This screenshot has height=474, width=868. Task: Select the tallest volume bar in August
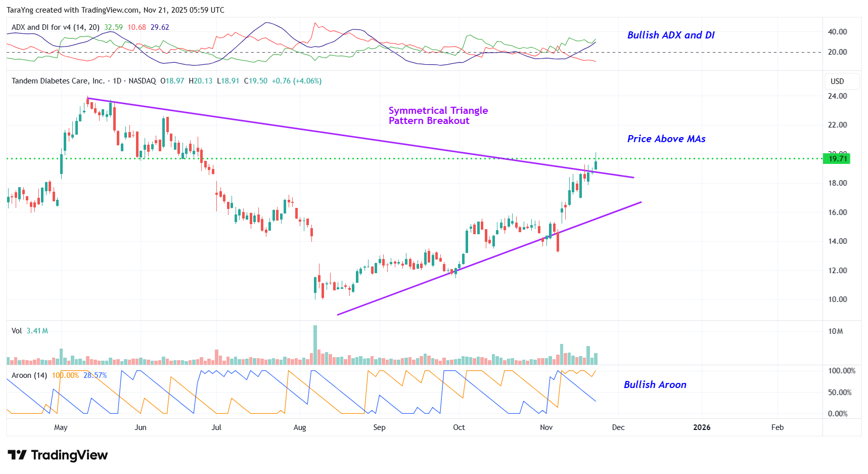point(315,345)
